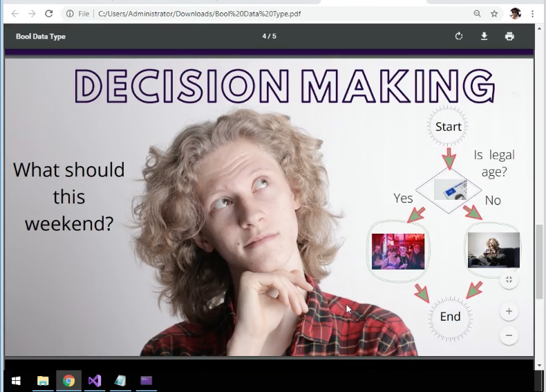Bookmark this page with the star
The height and width of the screenshot is (392, 546).
(x=494, y=14)
